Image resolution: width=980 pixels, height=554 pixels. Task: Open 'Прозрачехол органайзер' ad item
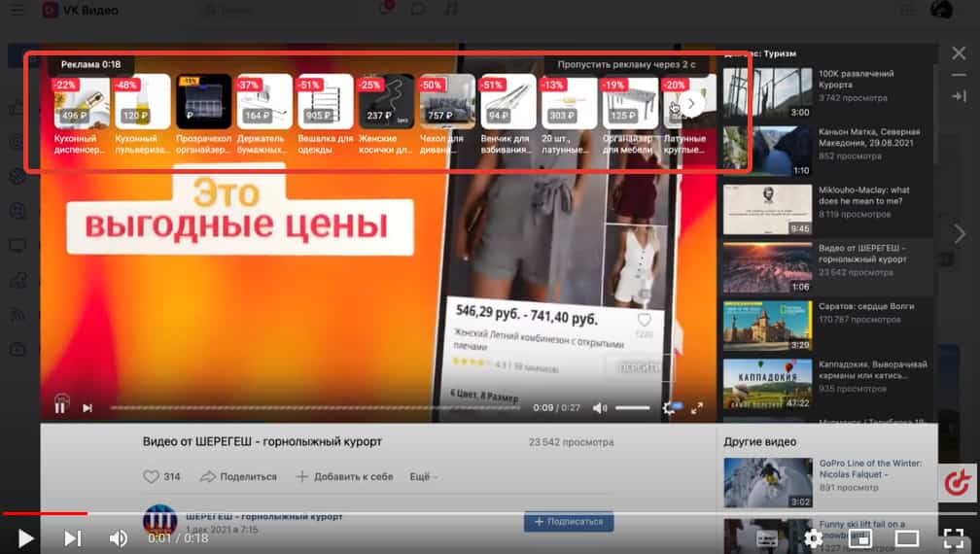[203, 115]
